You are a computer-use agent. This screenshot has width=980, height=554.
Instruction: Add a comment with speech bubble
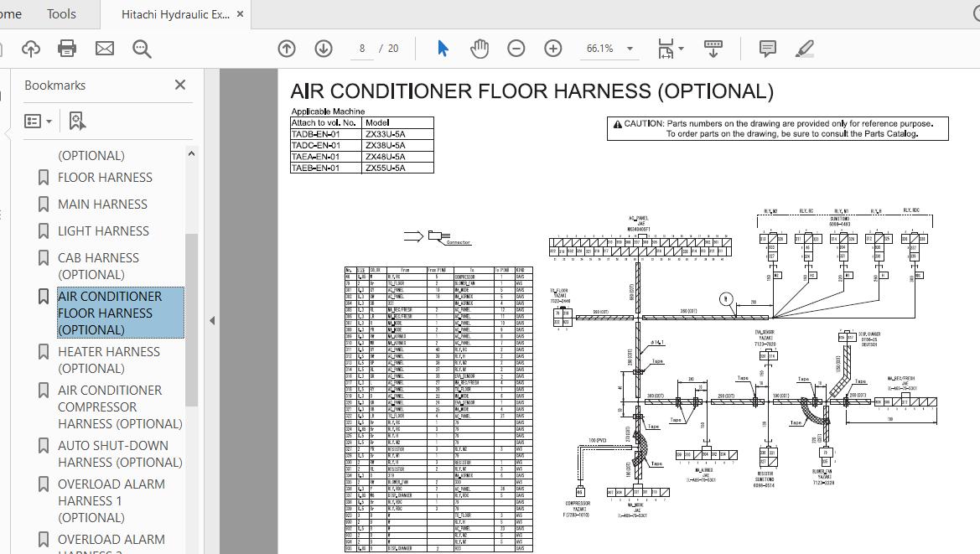pyautogui.click(x=768, y=49)
